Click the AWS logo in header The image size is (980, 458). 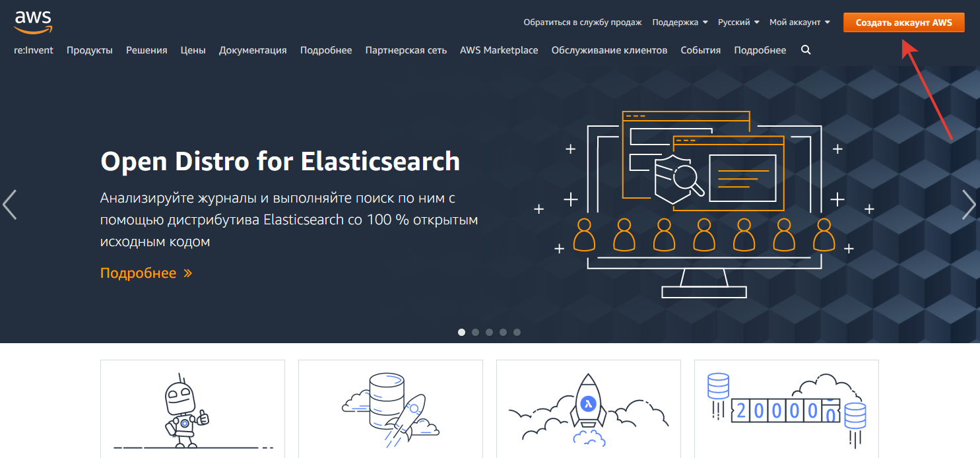(x=33, y=22)
